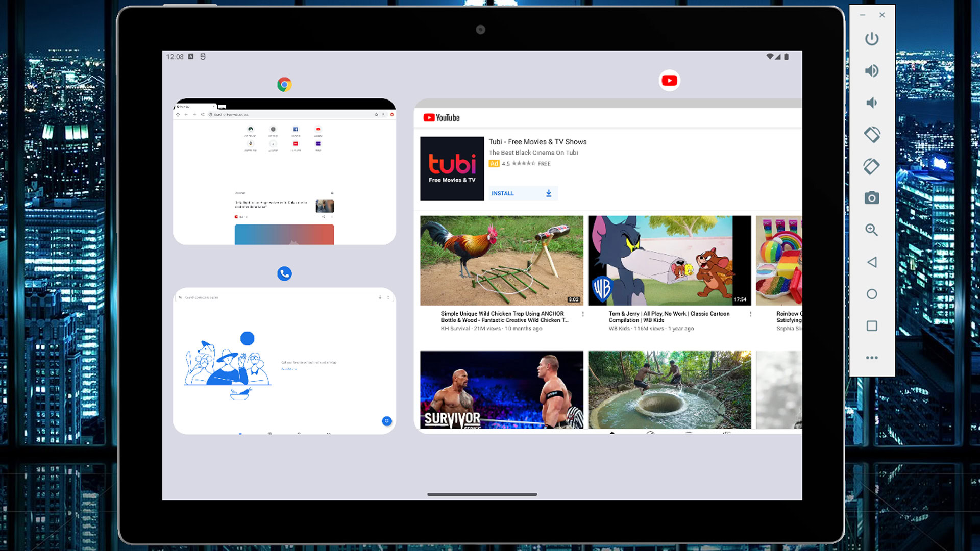This screenshot has width=980, height=551.
Task: Click the zoom magnifier icon
Action: click(x=872, y=230)
